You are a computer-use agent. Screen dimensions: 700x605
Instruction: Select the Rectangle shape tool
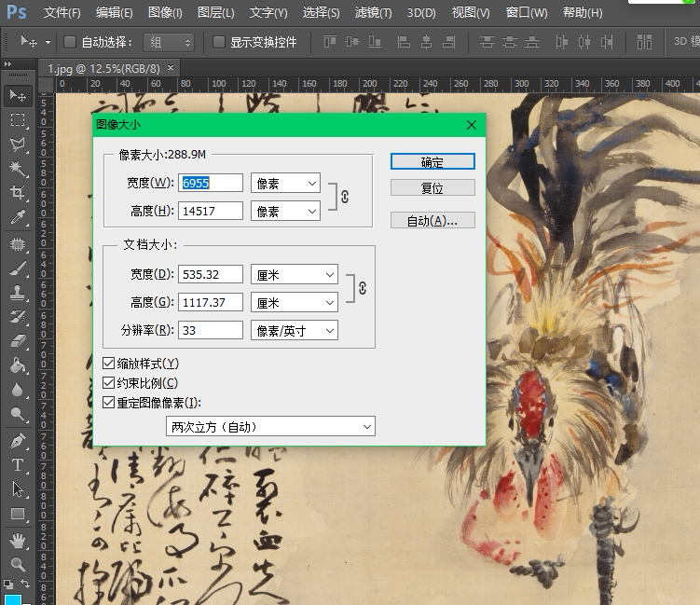click(18, 514)
